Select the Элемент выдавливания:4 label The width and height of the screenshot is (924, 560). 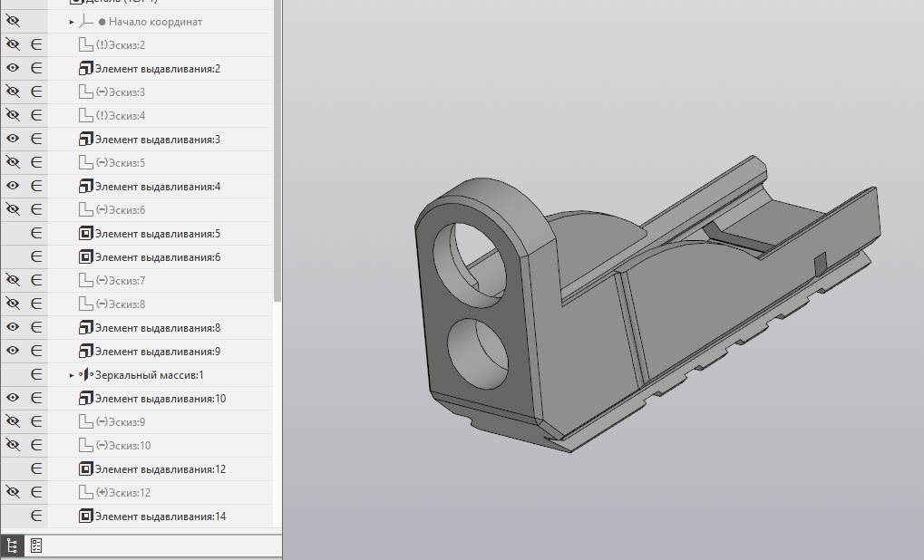pos(158,187)
